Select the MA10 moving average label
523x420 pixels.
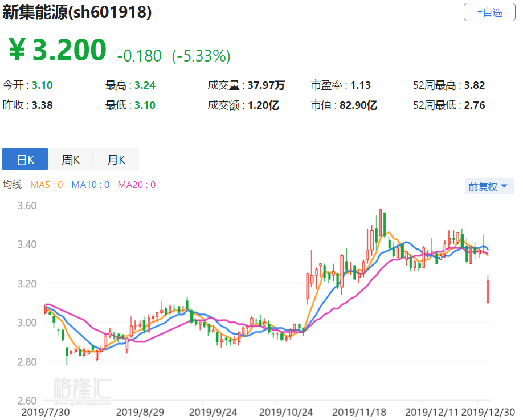[91, 185]
